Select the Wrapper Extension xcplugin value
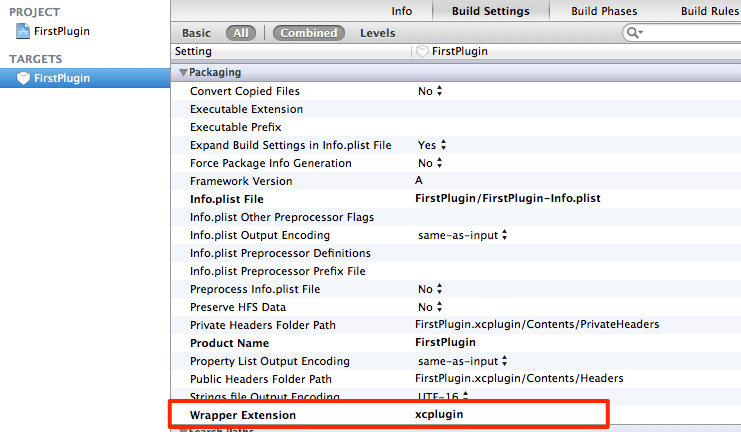Screen dimensions: 741x432 pyautogui.click(x=439, y=414)
